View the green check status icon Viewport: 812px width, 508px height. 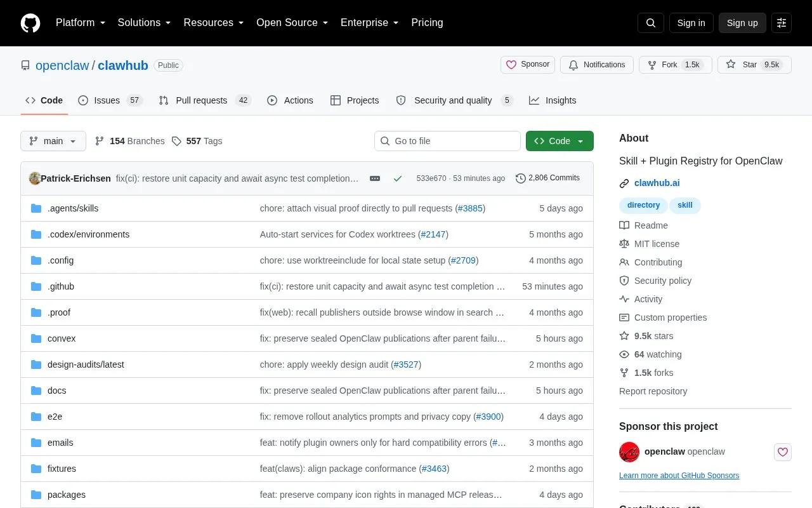pos(398,178)
